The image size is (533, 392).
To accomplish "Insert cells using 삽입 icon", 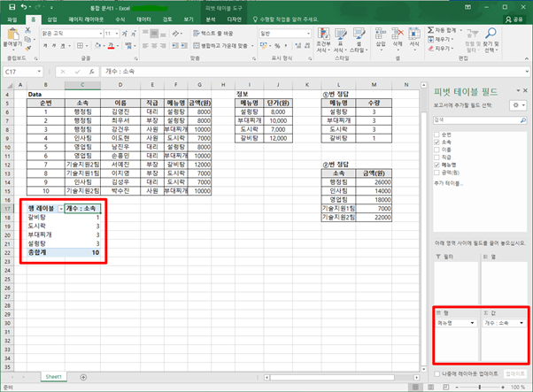I will click(x=381, y=39).
